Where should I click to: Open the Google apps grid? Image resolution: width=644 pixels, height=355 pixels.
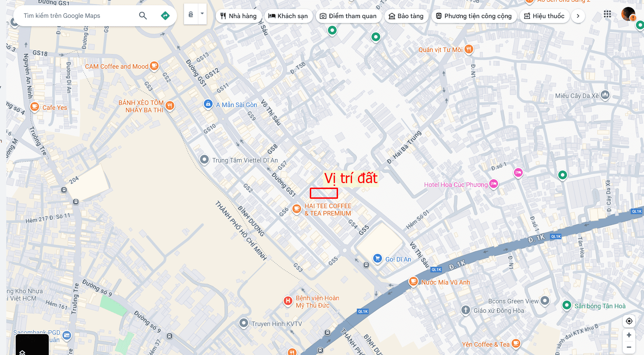coord(607,14)
